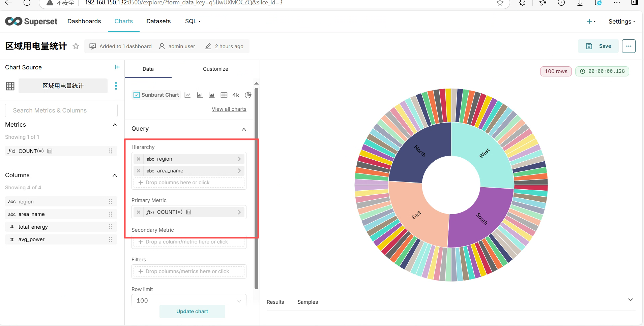Click Added to 1 dashboard
The image size is (644, 326).
[x=121, y=46]
